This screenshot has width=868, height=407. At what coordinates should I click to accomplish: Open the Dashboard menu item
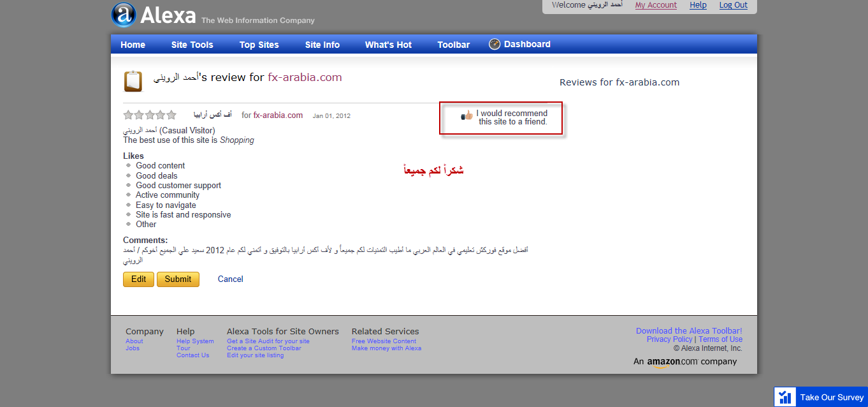(x=527, y=44)
